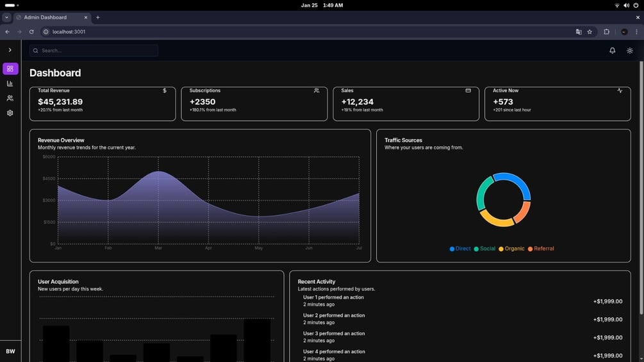This screenshot has width=644, height=362.
Task: View site information icon in address bar
Action: tap(46, 31)
